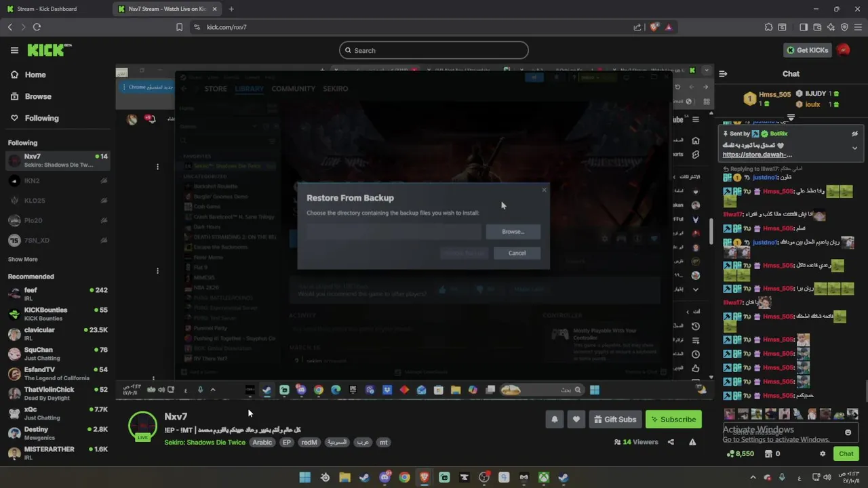The height and width of the screenshot is (488, 868).
Task: Open recommended channel clavicular
Action: pyautogui.click(x=58, y=333)
